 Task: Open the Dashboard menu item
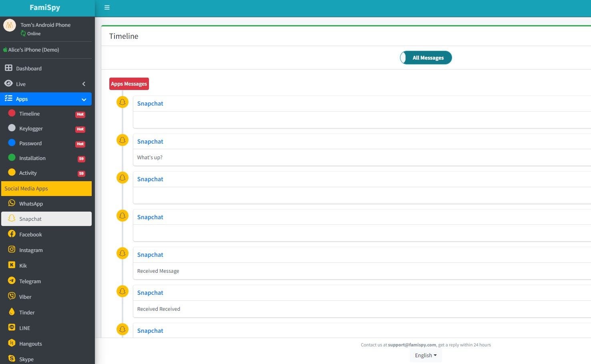tap(29, 68)
